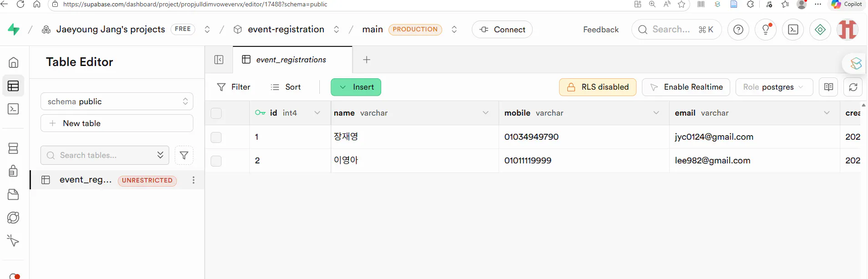Image resolution: width=868 pixels, height=279 pixels.
Task: Click the refresh table data icon
Action: point(853,87)
